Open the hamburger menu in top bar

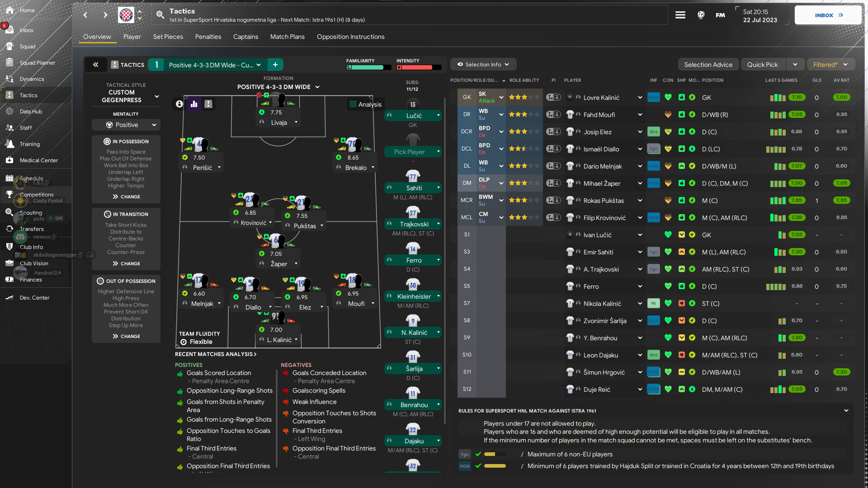[680, 14]
